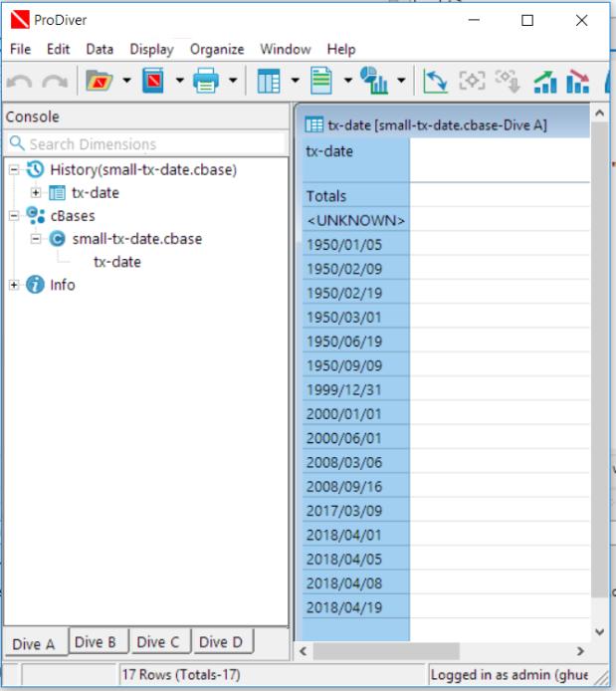This screenshot has width=616, height=691.
Task: Switch to the Dive B tab
Action: [x=96, y=642]
